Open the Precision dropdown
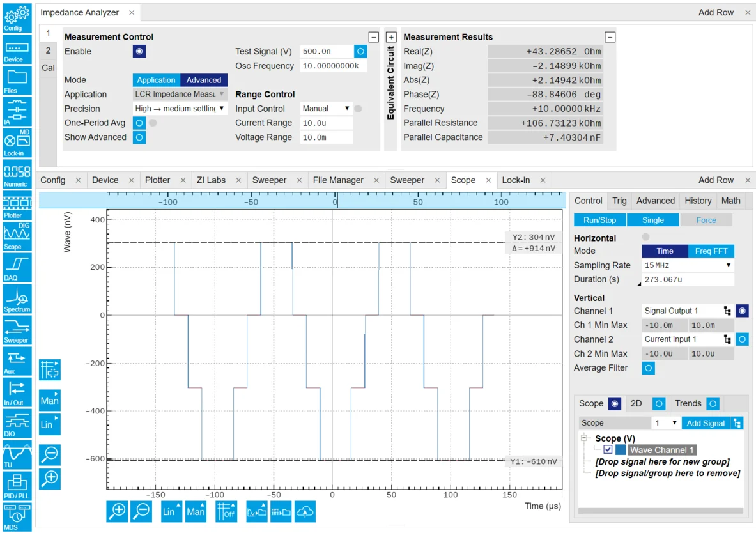 tap(180, 109)
